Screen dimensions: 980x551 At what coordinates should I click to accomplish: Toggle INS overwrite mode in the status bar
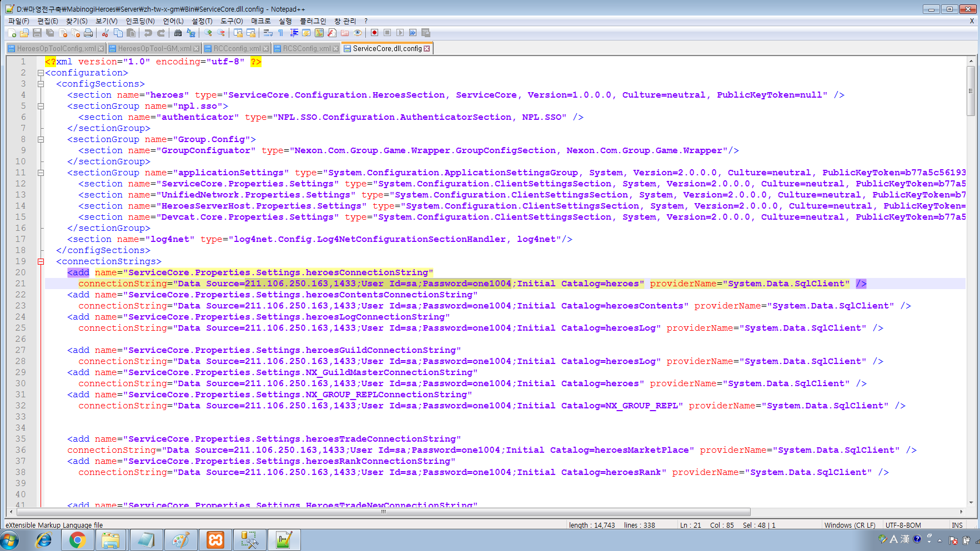pos(957,525)
